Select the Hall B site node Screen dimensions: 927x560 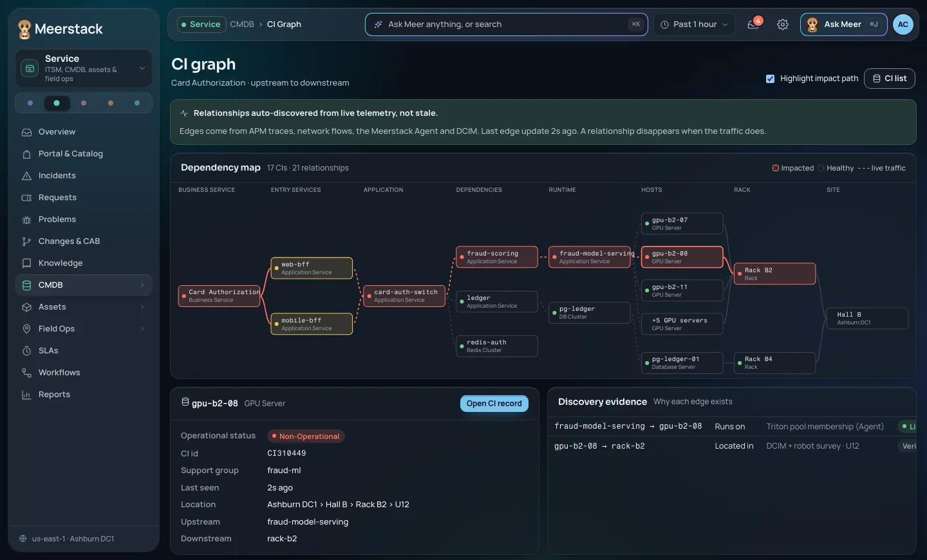click(x=868, y=319)
